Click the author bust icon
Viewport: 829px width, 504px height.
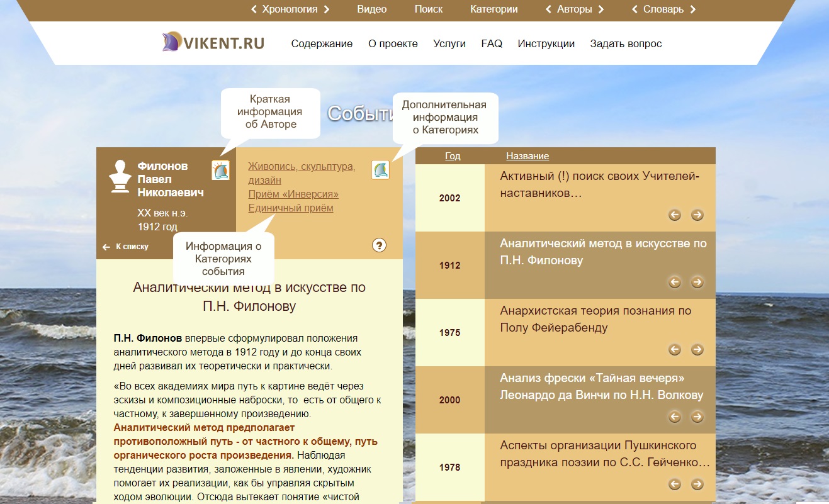120,176
